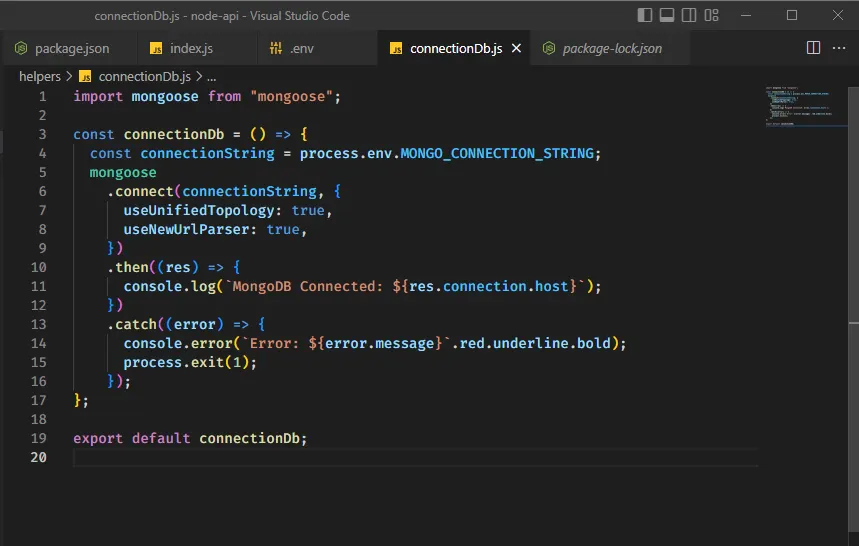Click the .then call on line 10

coord(128,267)
